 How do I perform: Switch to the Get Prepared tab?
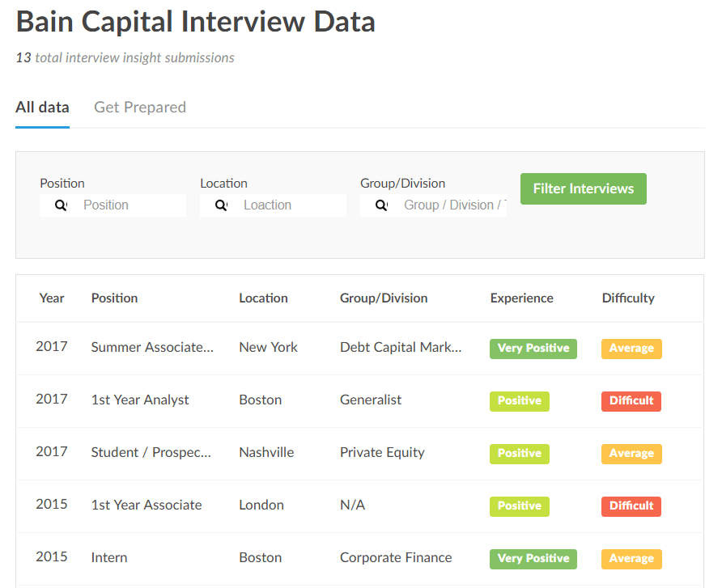click(x=139, y=107)
